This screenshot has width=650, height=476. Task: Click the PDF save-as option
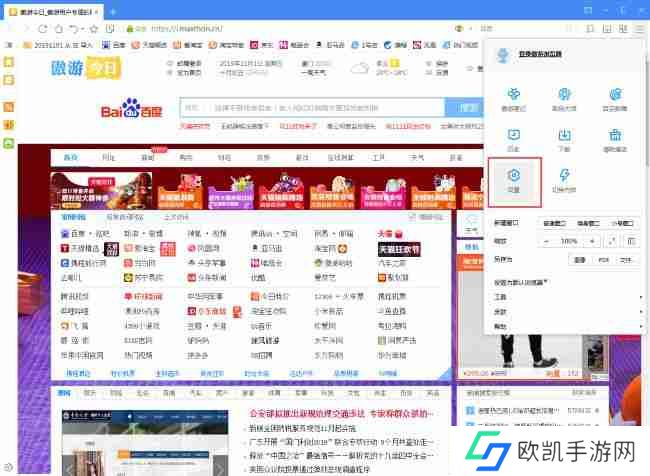[604, 260]
